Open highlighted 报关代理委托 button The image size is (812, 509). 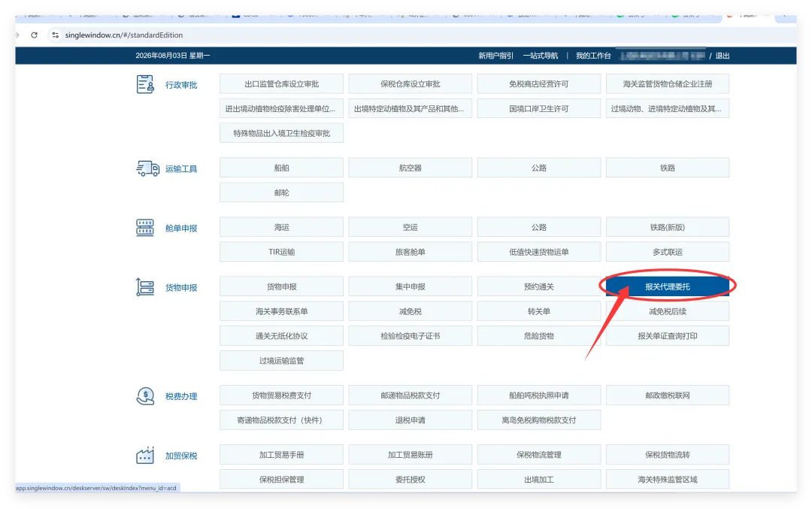click(668, 287)
